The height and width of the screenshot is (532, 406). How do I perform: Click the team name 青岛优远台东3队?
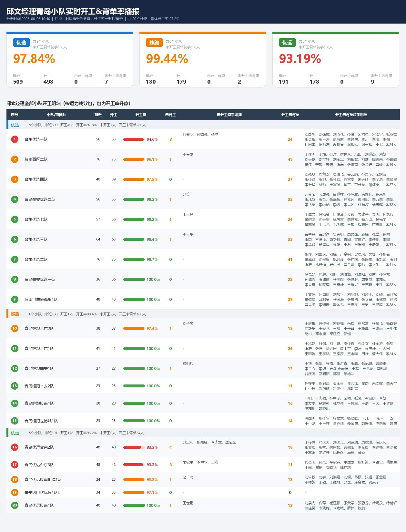coord(39,465)
